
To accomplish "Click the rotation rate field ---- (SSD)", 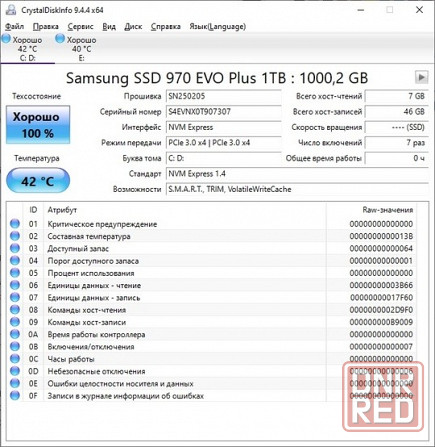I will tap(397, 127).
